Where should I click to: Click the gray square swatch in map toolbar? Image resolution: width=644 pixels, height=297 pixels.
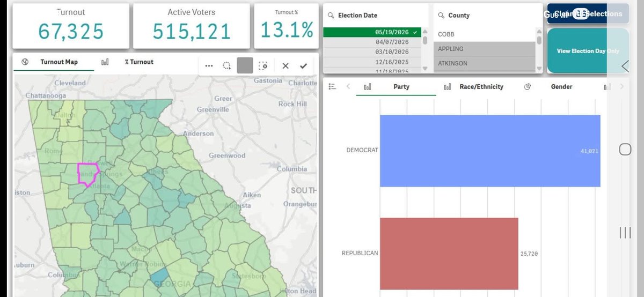tap(245, 66)
